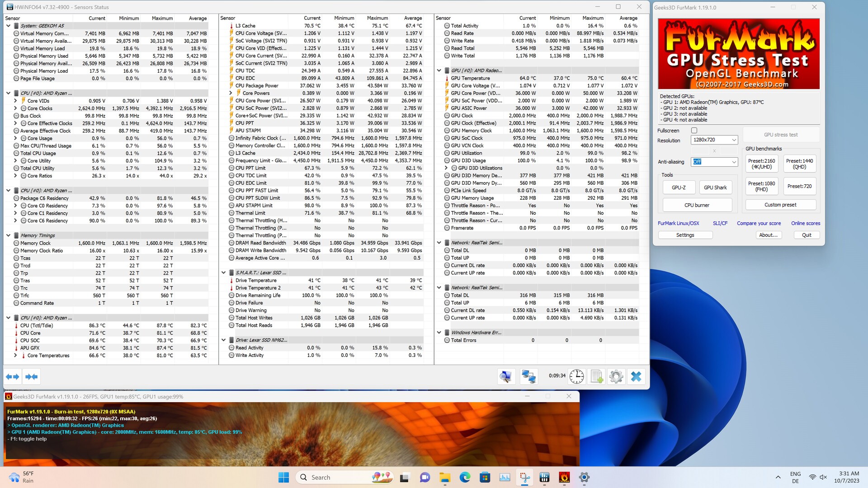The image size is (868, 488).
Task: Collapse the System: GEEKOM A5 sensor group
Action: tap(8, 26)
